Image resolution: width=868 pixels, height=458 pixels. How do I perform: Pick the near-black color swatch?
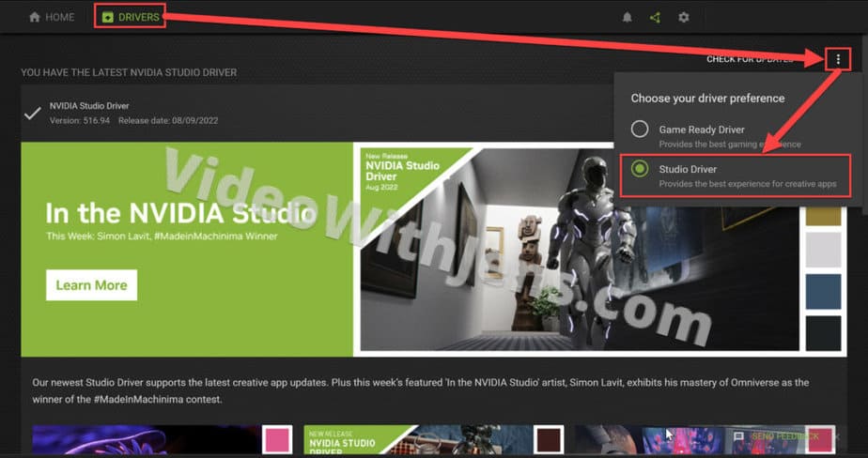coord(823,333)
